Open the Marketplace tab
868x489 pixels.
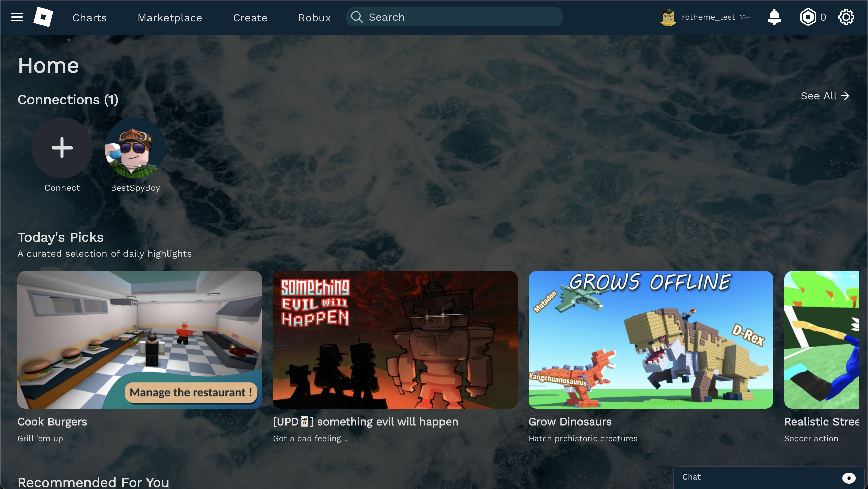tap(170, 18)
